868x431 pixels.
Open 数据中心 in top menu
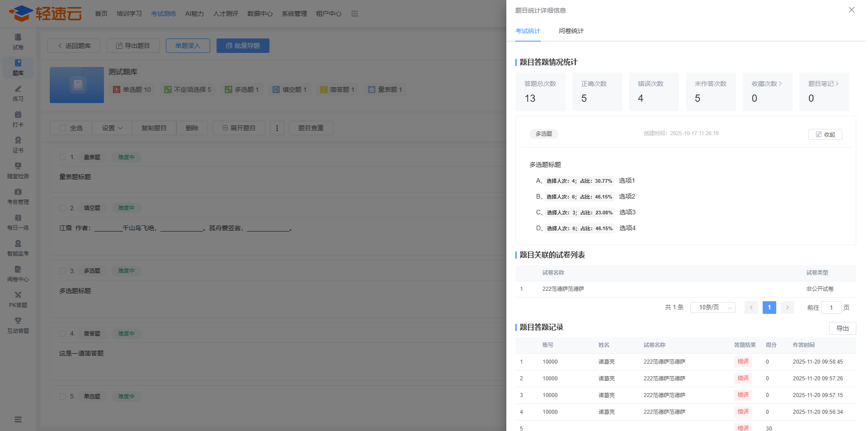(260, 14)
